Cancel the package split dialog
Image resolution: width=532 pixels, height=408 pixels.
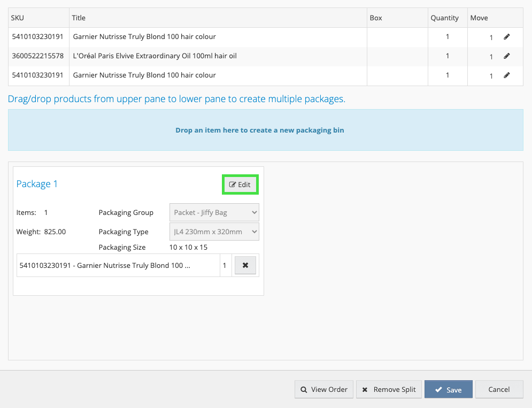[x=499, y=389]
